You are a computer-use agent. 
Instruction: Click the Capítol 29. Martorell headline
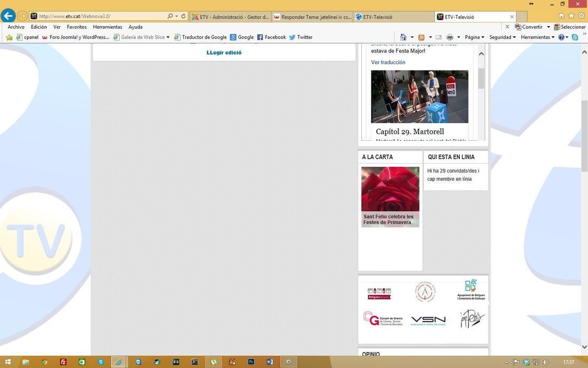click(410, 132)
